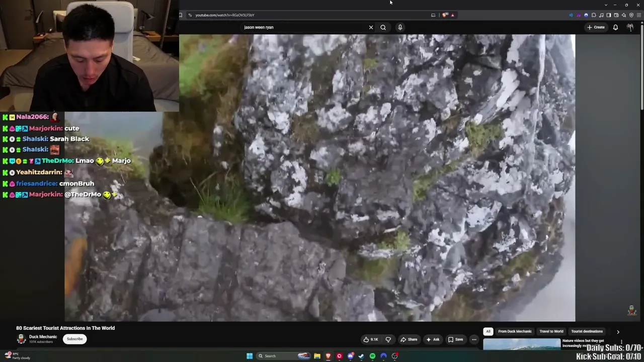
Task: Open more actions three-dot menu under video
Action: click(x=474, y=339)
